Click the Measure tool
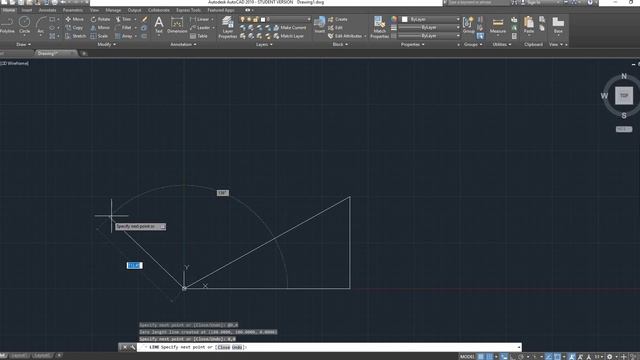 click(498, 24)
